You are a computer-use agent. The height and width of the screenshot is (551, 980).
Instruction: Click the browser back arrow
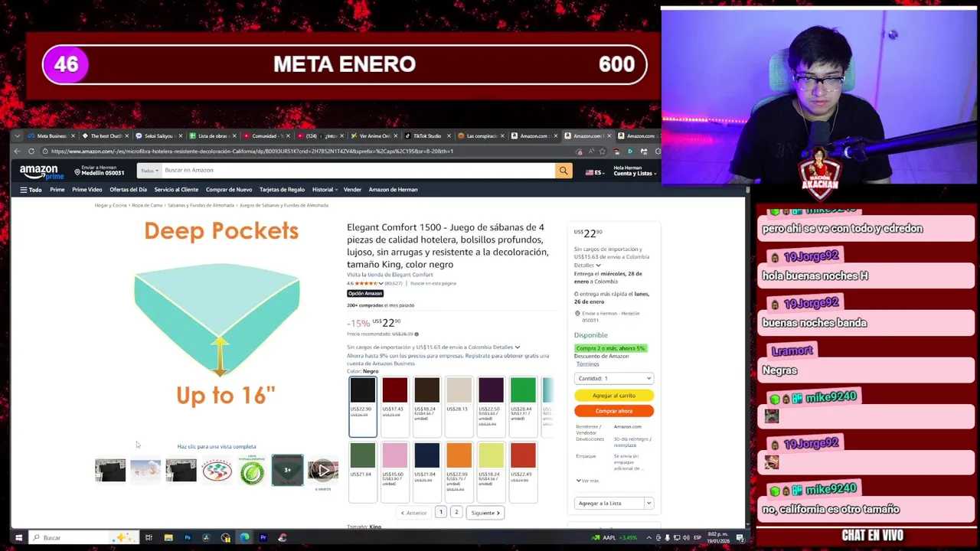[18, 151]
